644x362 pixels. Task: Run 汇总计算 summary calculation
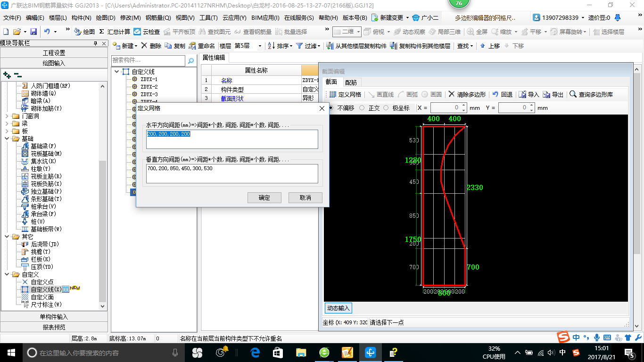(114, 32)
